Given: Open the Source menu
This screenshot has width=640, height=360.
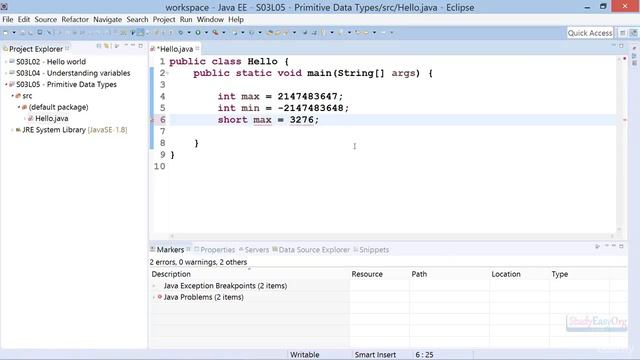Looking at the screenshot, I should (46, 20).
